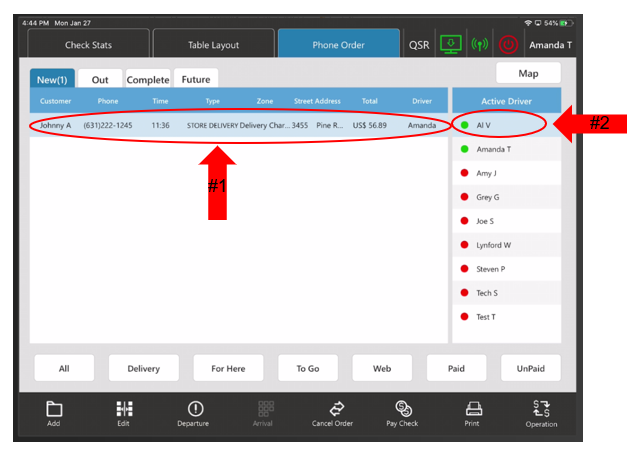Tap the Driver column header
Screen dimensions: 629x451
422,101
